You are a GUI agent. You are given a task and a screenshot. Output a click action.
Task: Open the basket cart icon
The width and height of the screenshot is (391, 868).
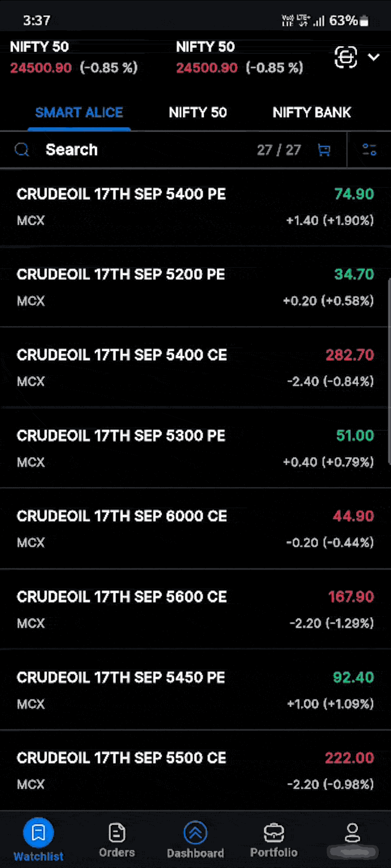coord(324,150)
